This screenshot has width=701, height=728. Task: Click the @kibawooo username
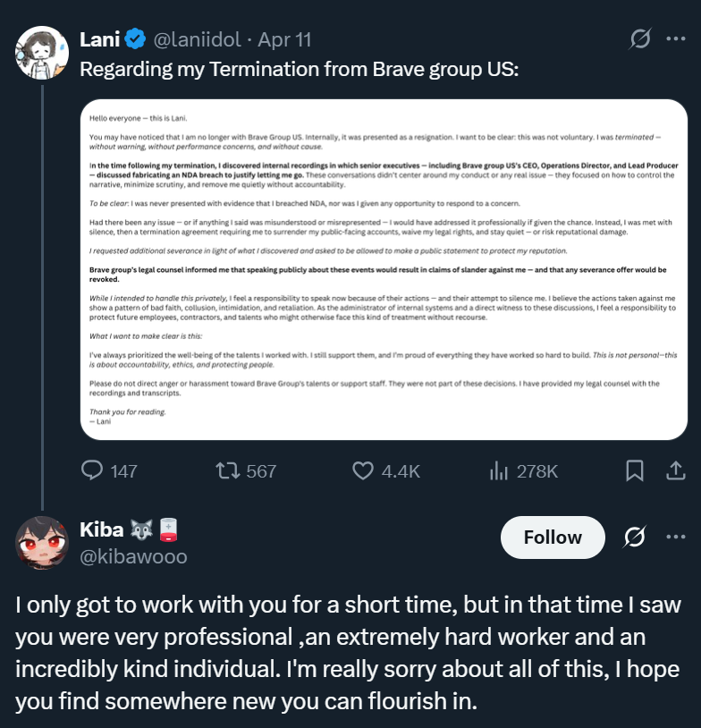[x=134, y=557]
